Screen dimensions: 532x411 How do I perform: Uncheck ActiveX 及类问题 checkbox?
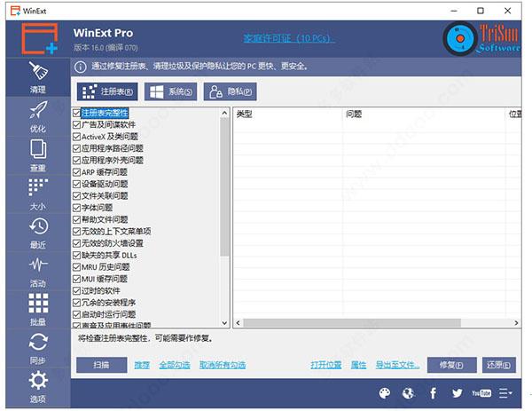coord(76,137)
